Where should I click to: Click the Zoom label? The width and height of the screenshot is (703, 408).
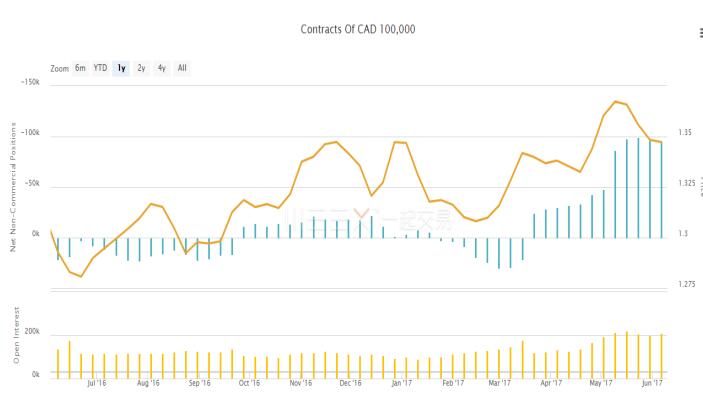(x=59, y=68)
